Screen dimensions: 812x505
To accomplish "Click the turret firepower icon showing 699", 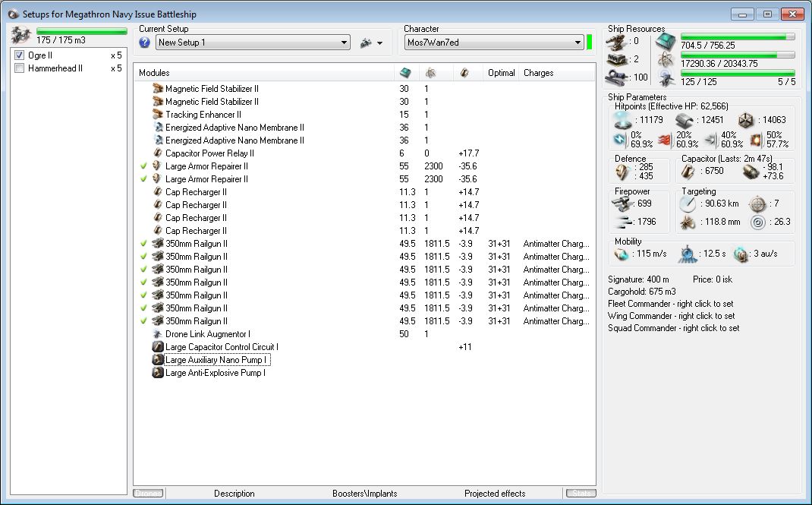I will [x=622, y=204].
